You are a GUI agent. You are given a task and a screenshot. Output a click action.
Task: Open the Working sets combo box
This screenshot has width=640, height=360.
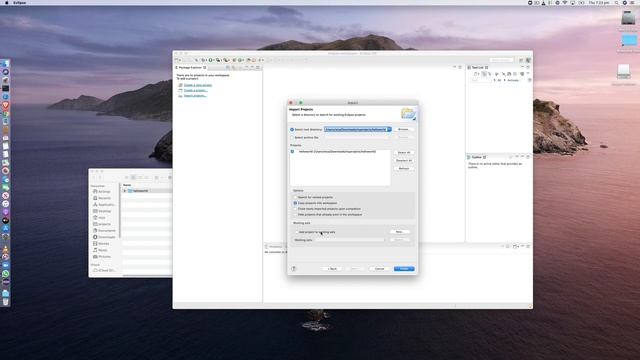coord(350,240)
